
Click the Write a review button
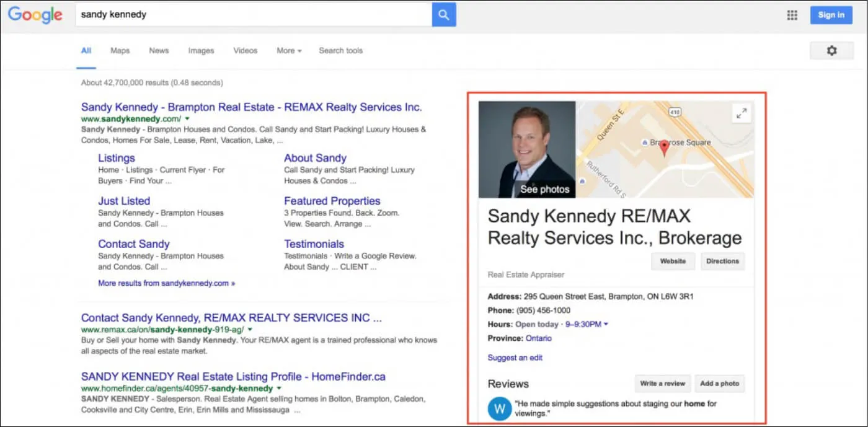pos(662,384)
